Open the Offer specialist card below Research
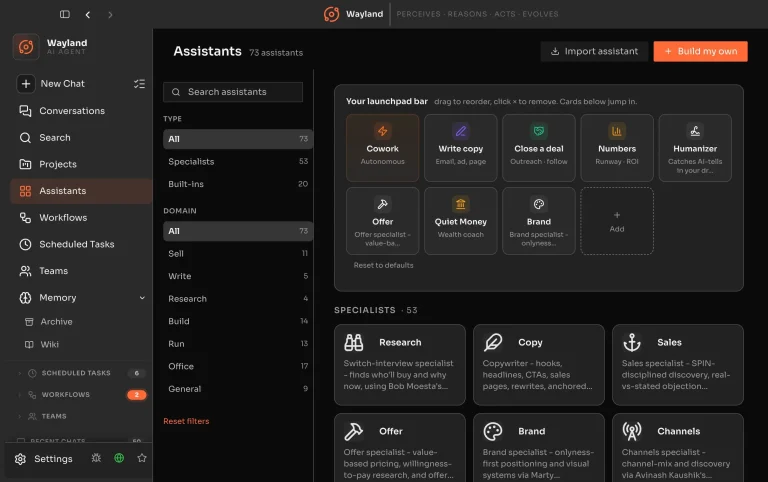The height and width of the screenshot is (482, 768). (400, 448)
